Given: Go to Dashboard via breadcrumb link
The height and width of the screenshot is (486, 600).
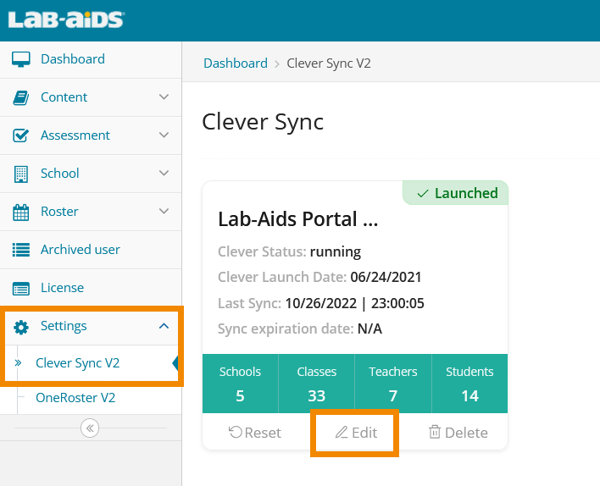Looking at the screenshot, I should [x=235, y=63].
